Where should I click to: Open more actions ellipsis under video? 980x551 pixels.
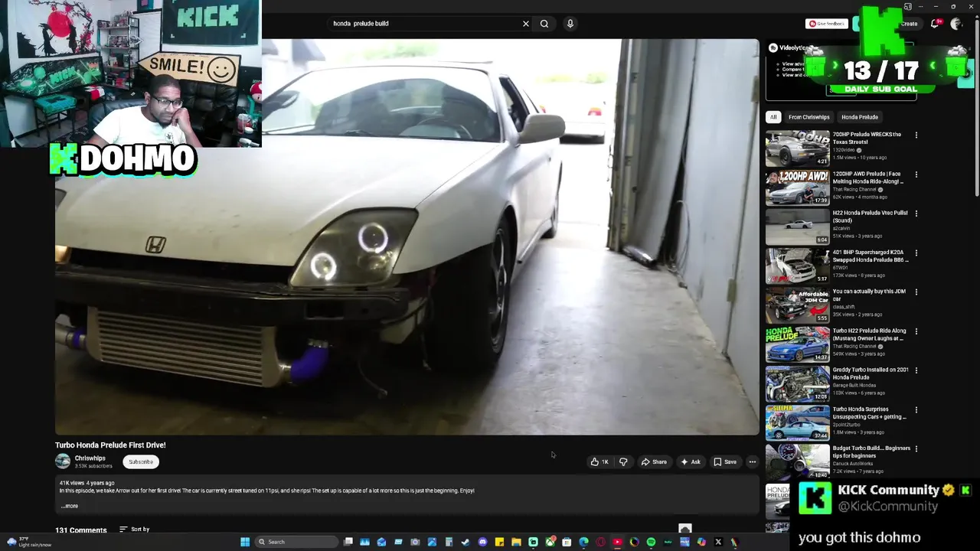[x=752, y=461]
